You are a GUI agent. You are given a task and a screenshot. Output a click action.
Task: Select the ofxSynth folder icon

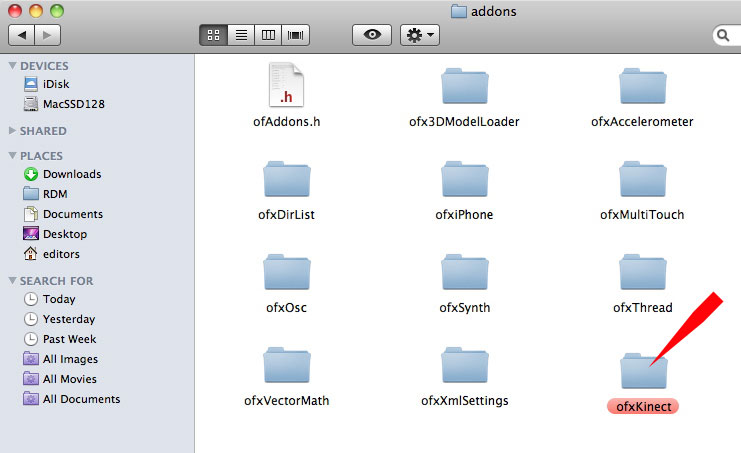[x=465, y=272]
